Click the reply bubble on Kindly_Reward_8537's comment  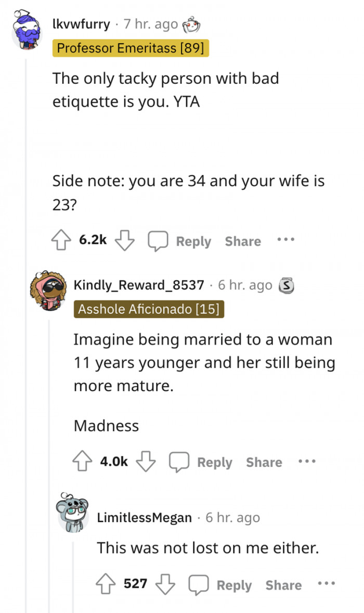[179, 461]
